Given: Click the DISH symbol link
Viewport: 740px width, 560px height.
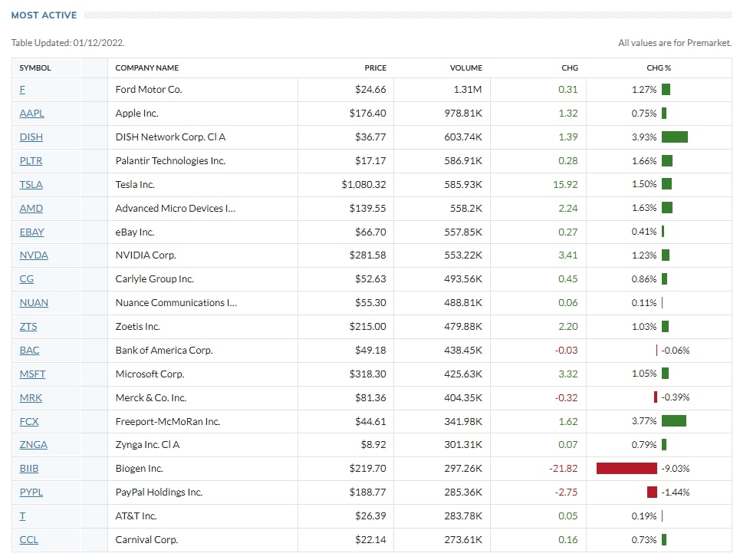Looking at the screenshot, I should (31, 137).
